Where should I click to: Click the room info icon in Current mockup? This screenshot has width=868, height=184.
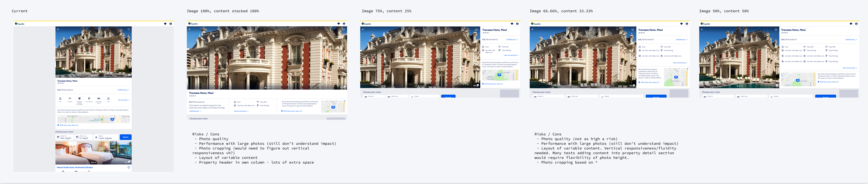[129, 167]
